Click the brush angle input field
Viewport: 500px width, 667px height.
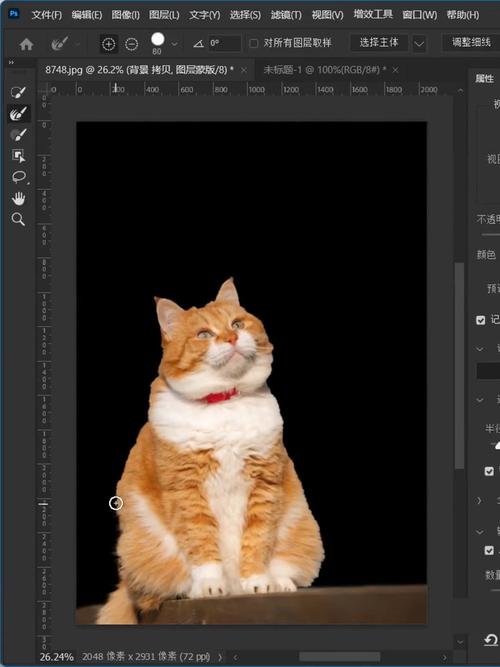225,43
